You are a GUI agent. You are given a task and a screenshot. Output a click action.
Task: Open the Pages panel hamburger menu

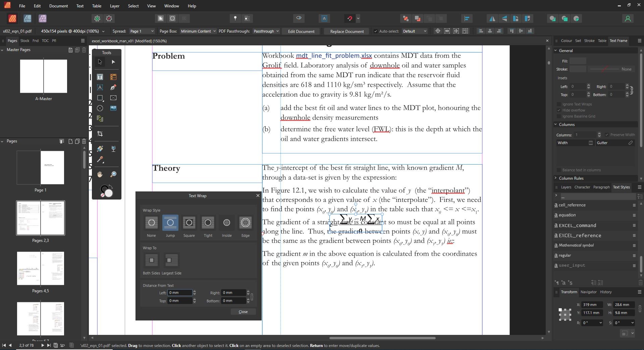tap(83, 41)
